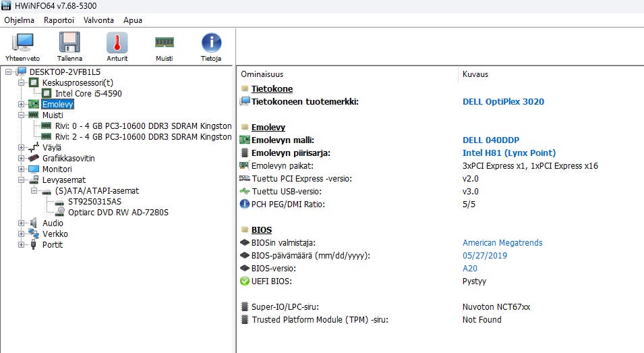644x353 pixels.
Task: Click the green checkmark icon beside UEFI BIOS
Action: [245, 281]
